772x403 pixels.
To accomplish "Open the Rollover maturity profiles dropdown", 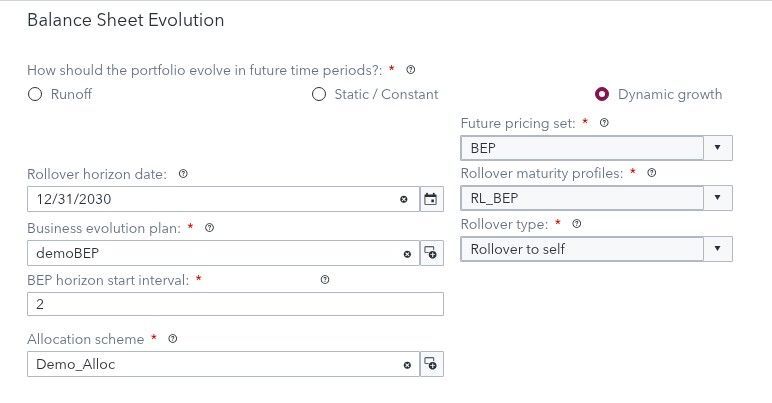I will [x=718, y=198].
